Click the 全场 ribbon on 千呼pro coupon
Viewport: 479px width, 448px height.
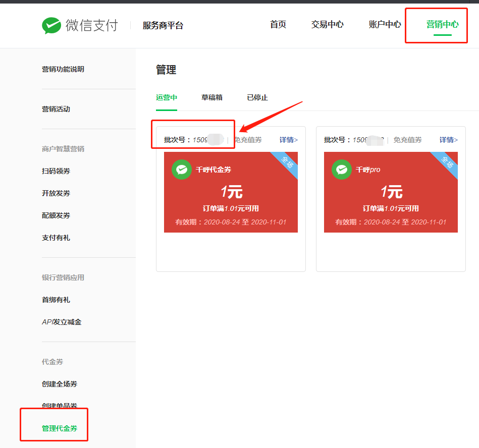point(447,162)
